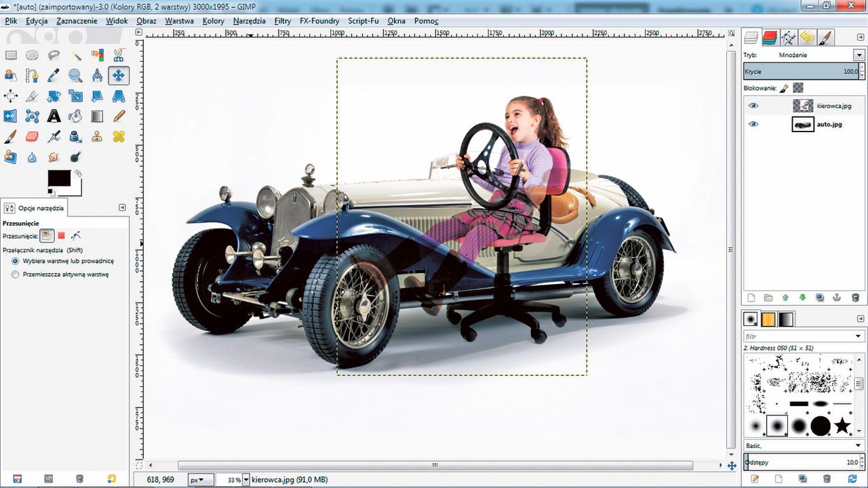The height and width of the screenshot is (488, 868).
Task: Open the px units dropdown in status bar
Action: click(200, 479)
